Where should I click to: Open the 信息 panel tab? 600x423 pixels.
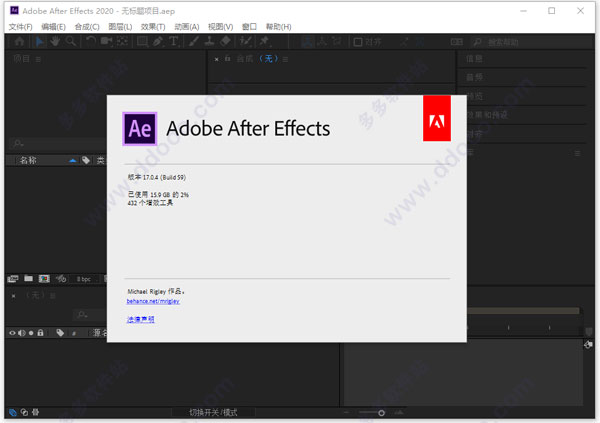474,59
